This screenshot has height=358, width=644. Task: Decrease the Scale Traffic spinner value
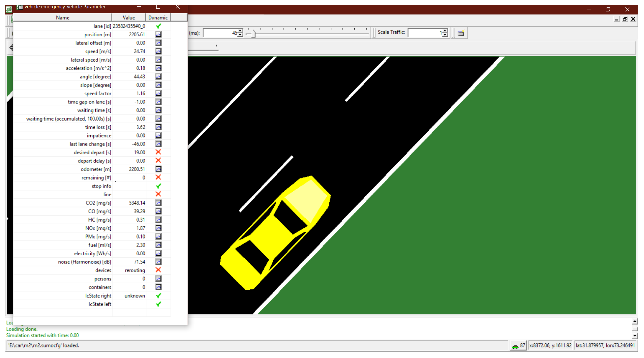pyautogui.click(x=445, y=35)
